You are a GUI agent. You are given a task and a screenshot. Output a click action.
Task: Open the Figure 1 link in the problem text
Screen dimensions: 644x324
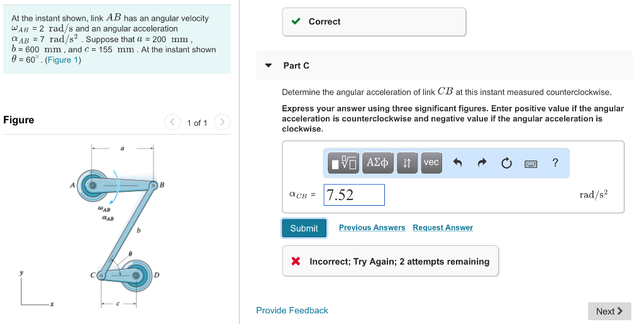coord(62,60)
